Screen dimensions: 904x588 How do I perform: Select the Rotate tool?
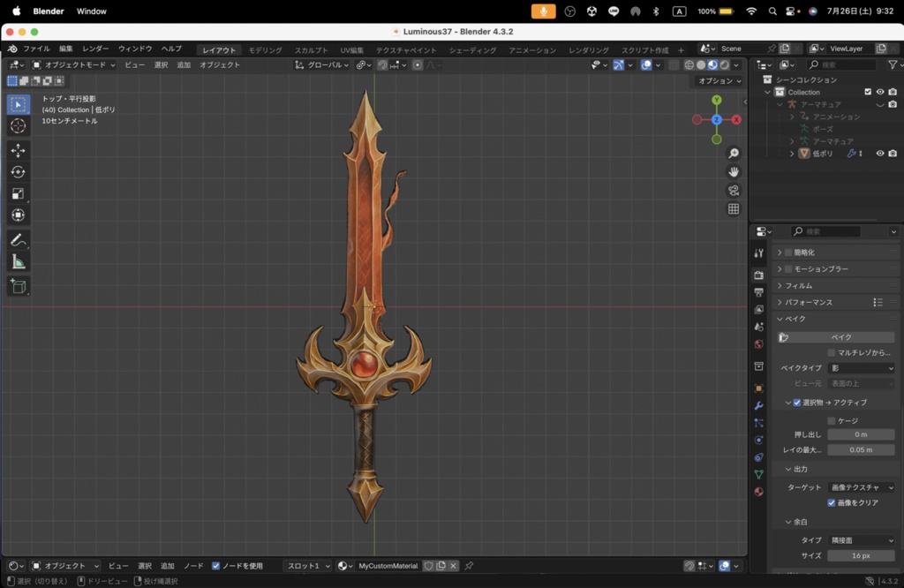tap(18, 172)
